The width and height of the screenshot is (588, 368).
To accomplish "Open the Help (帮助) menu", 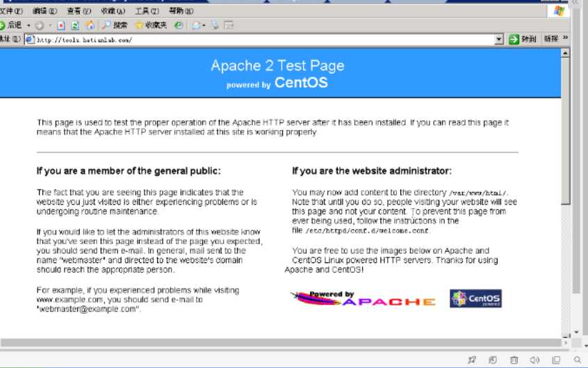I will 181,11.
